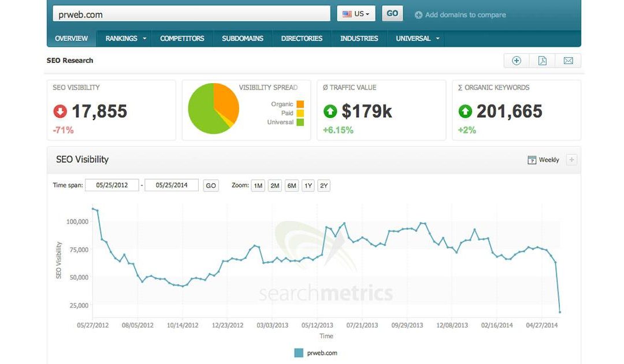Export the report using the PDF icon

pyautogui.click(x=543, y=61)
